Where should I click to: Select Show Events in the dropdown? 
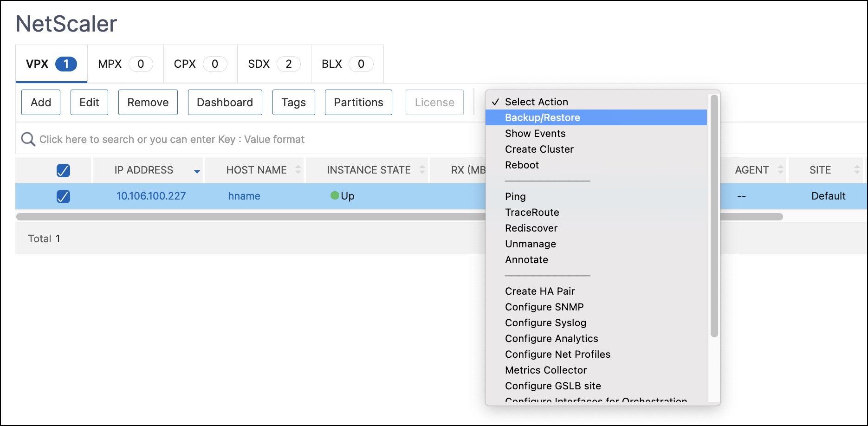596,133
